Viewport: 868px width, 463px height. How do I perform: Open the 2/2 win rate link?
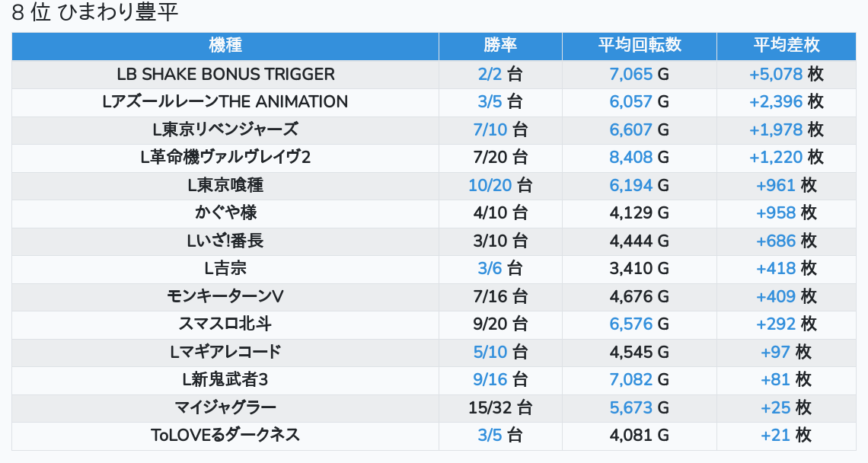(x=490, y=75)
